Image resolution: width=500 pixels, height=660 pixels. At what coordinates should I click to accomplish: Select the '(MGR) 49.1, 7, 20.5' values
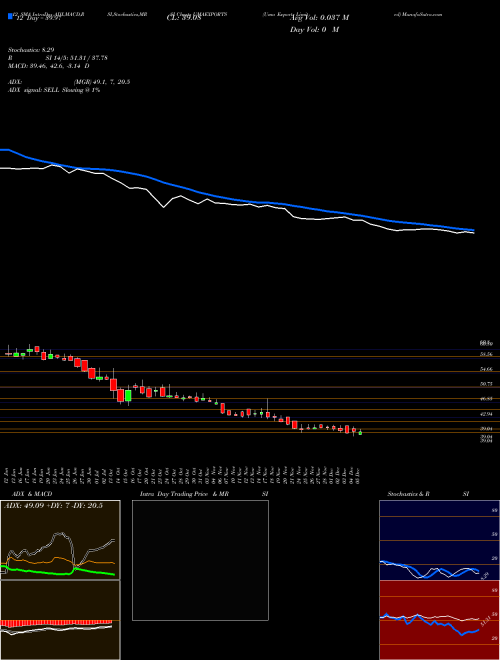click(101, 82)
